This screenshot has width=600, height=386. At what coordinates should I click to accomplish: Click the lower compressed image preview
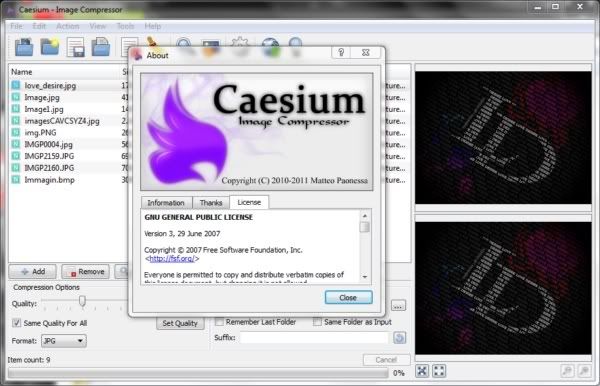[x=503, y=288]
